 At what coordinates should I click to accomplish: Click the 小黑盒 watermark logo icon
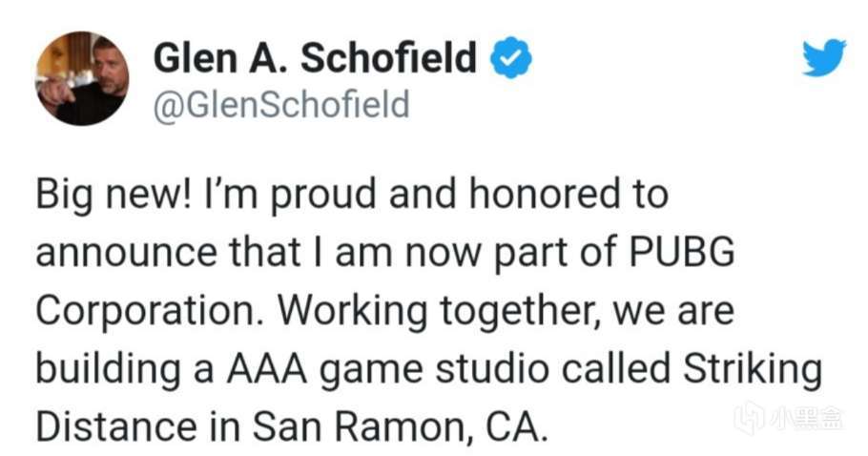pos(751,417)
